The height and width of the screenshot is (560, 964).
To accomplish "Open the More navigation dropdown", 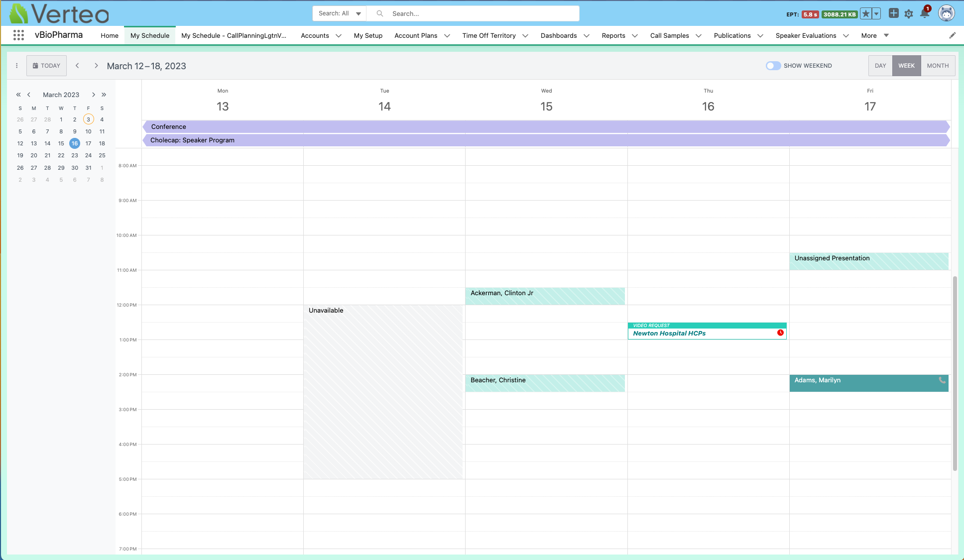I will 875,36.
